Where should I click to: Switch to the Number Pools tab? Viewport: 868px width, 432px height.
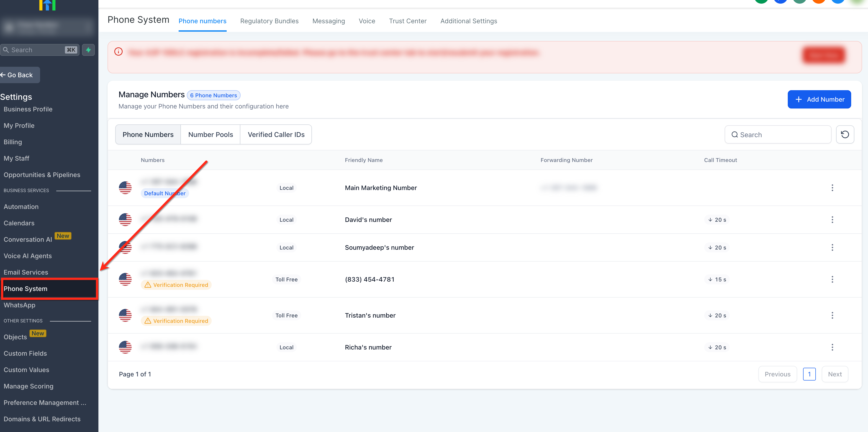pyautogui.click(x=210, y=134)
